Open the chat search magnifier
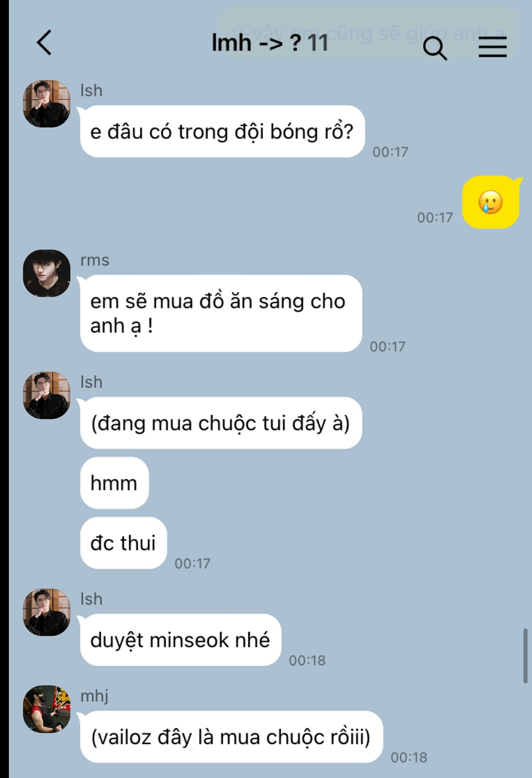 pyautogui.click(x=435, y=48)
